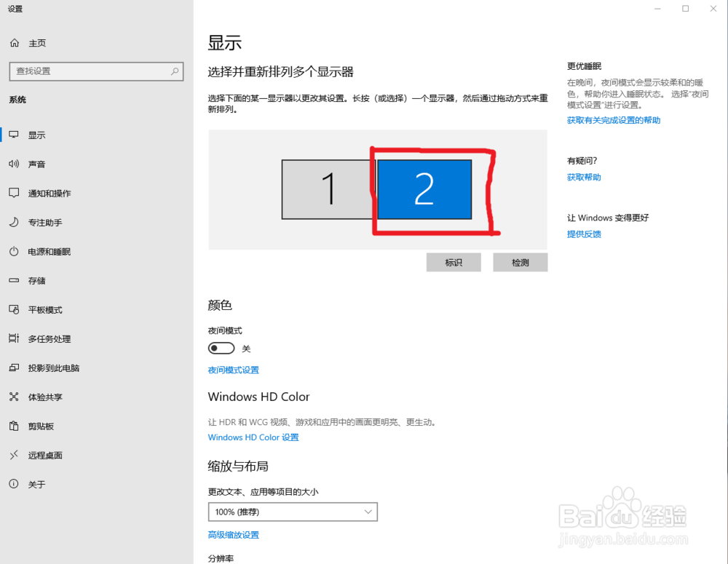Click the 显示 monitor icon in sidebar
Screen dimensions: 728x564
click(x=14, y=135)
